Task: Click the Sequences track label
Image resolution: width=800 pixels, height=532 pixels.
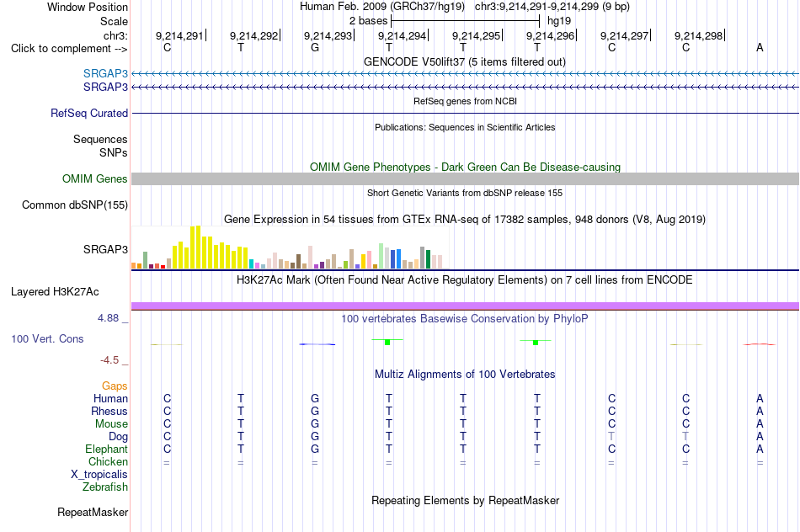Action: (x=100, y=139)
